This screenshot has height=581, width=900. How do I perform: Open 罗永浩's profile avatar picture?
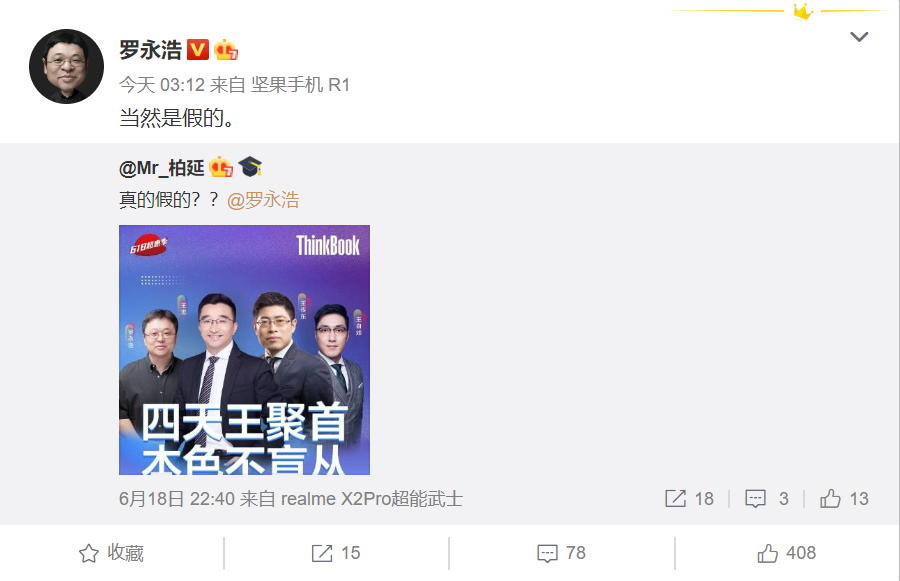(x=67, y=67)
